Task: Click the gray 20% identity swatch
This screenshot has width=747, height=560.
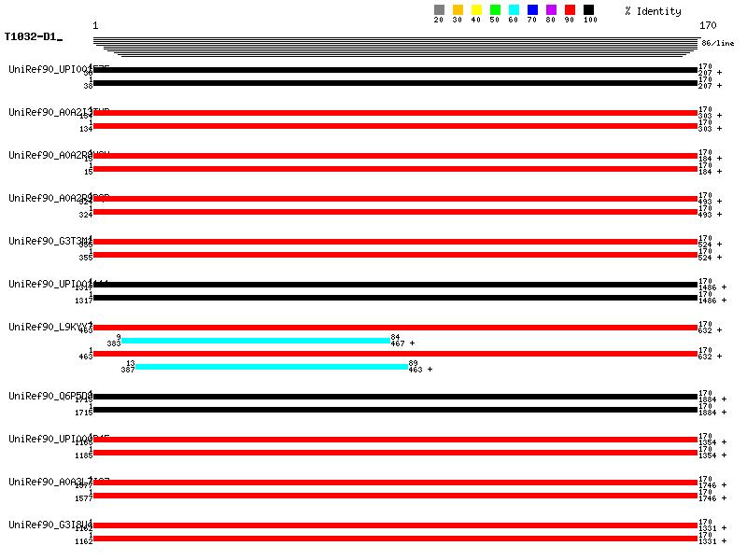Action: 439,9
